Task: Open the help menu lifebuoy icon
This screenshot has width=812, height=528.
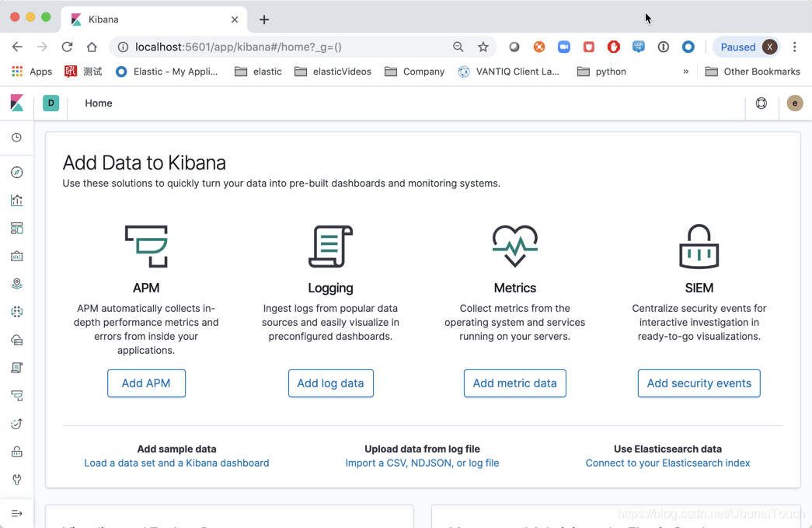Action: [x=761, y=103]
